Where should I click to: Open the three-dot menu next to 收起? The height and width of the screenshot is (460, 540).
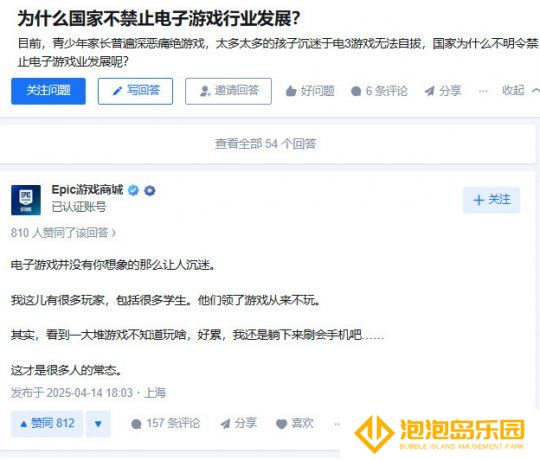pyautogui.click(x=483, y=91)
